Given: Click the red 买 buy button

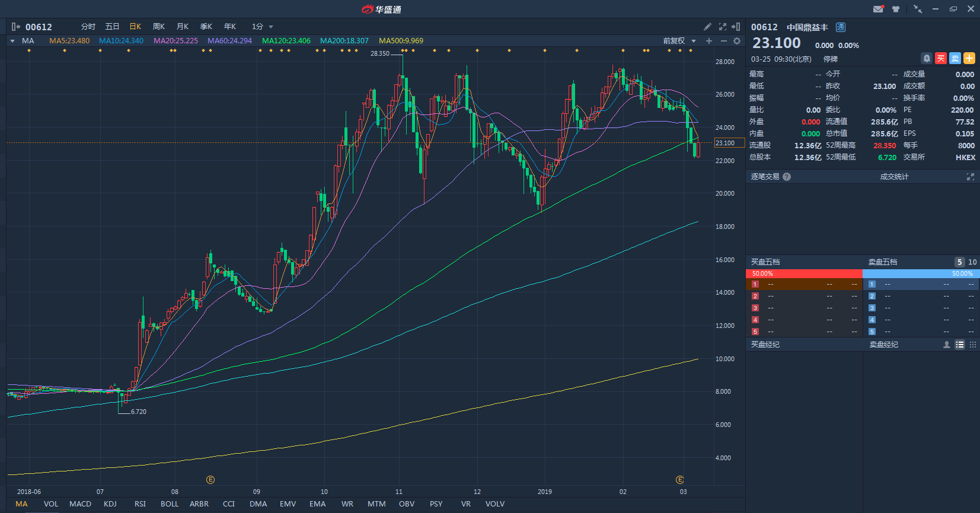Looking at the screenshot, I should tap(941, 58).
